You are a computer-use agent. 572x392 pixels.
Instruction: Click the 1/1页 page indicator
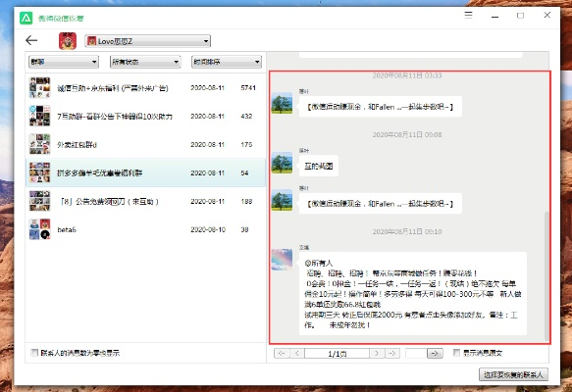pos(338,353)
